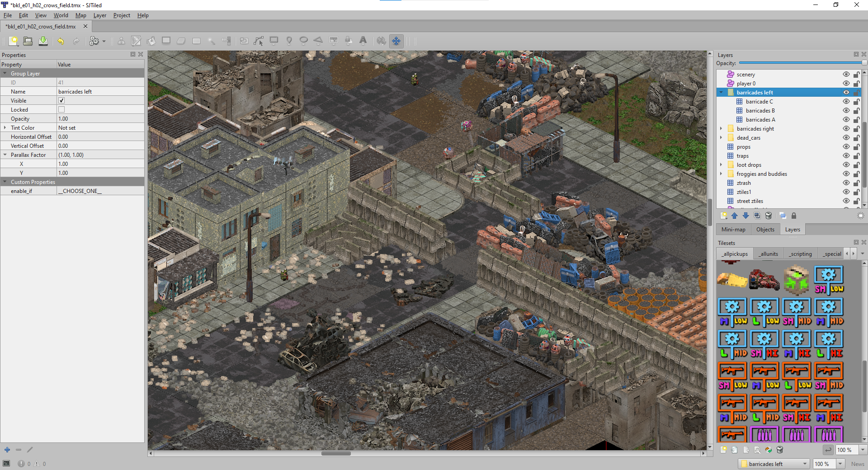Click the News link in status bar
This screenshot has width=868, height=470.
(x=857, y=464)
